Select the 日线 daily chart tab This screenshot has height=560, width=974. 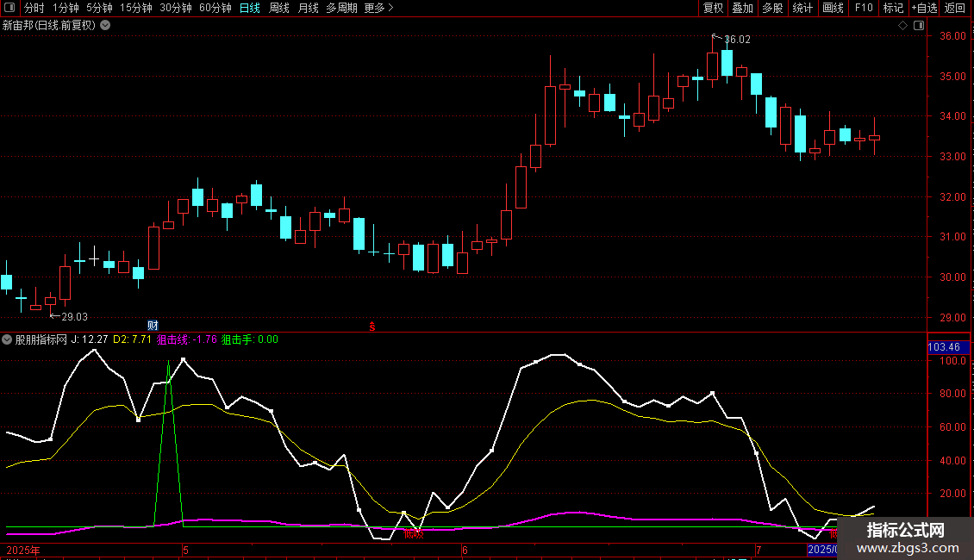250,8
